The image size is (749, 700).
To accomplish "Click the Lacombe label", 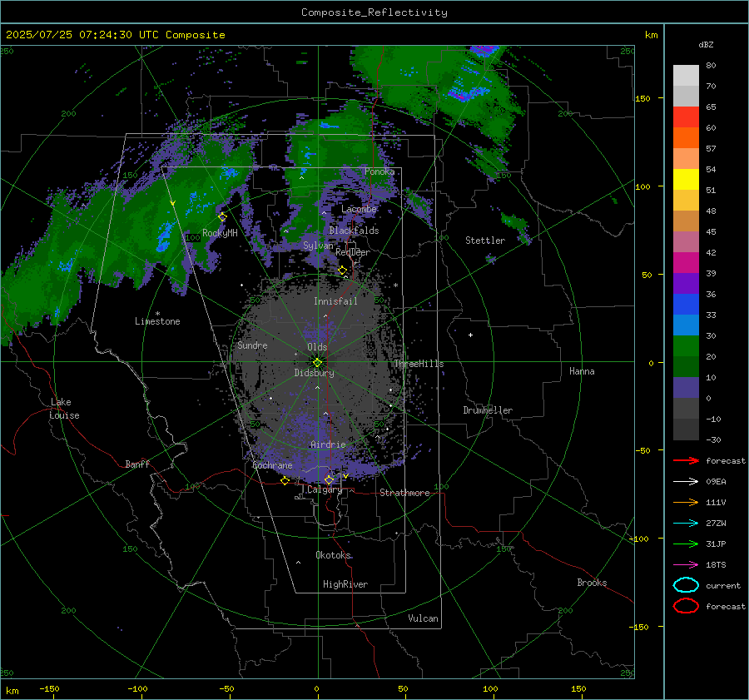I will tap(359, 209).
